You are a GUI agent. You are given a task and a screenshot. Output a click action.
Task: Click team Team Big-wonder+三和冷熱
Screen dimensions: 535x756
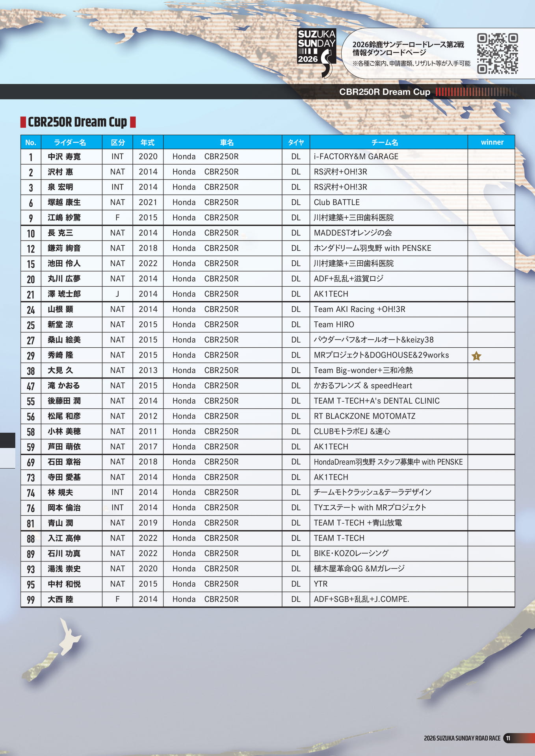363,371
